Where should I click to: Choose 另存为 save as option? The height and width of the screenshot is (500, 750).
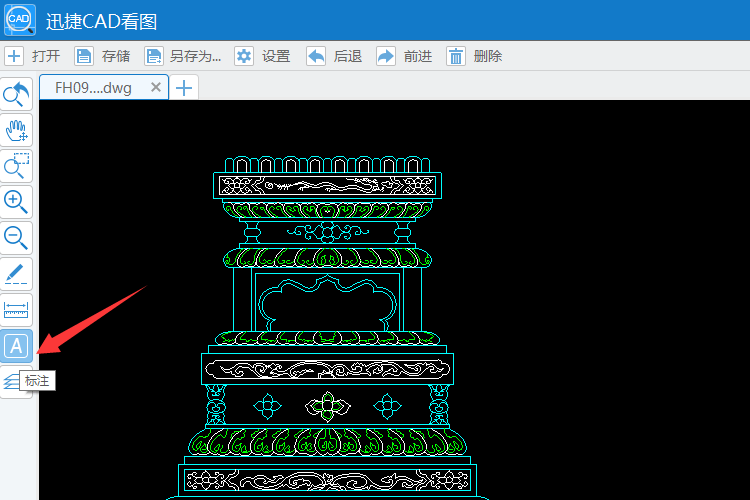pyautogui.click(x=183, y=56)
